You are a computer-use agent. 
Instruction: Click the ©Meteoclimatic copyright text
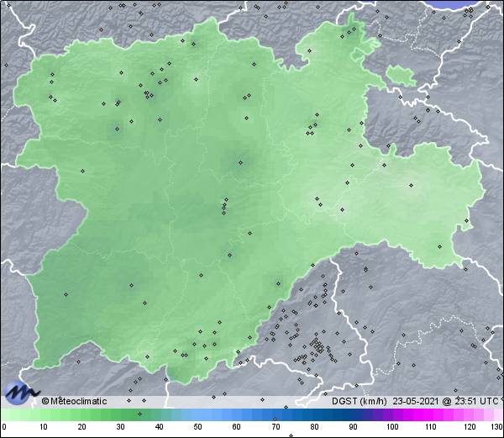coord(74,401)
